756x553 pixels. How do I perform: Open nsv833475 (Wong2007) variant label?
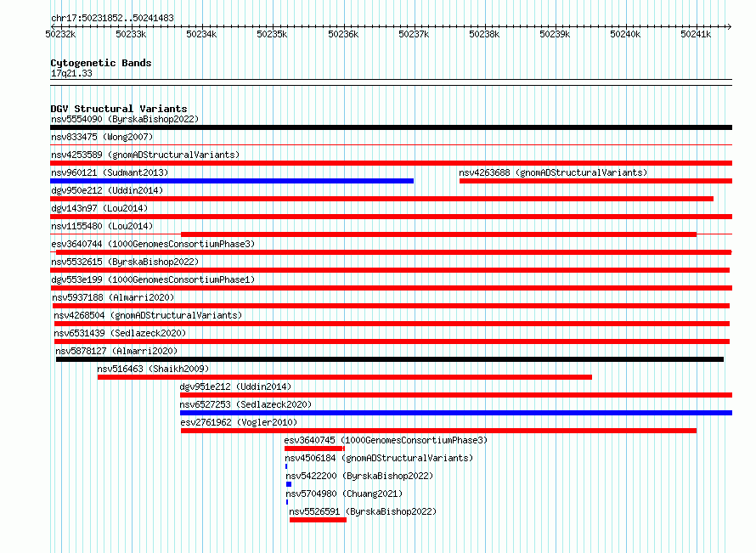[102, 137]
